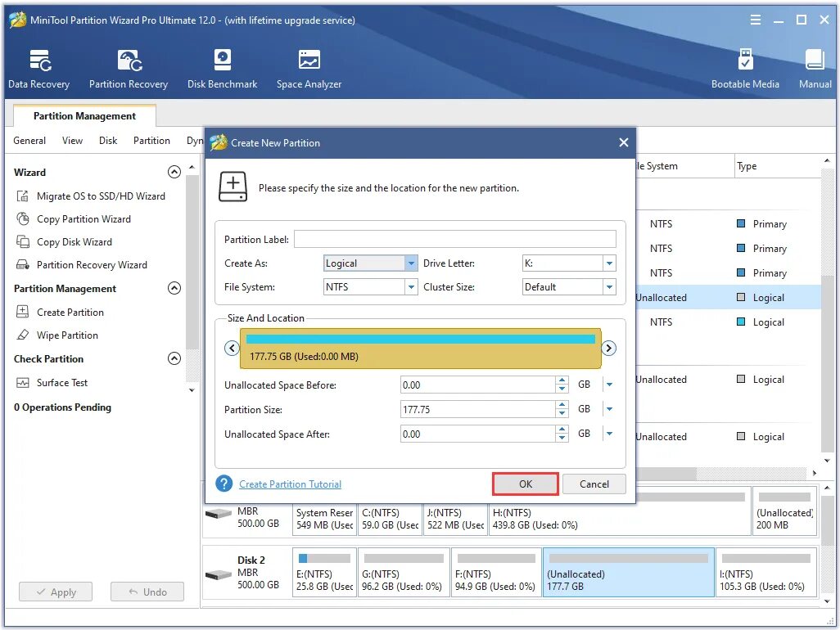Screen dimensions: 840x630
Task: Increase Partition Size with up spinner
Action: pos(562,405)
